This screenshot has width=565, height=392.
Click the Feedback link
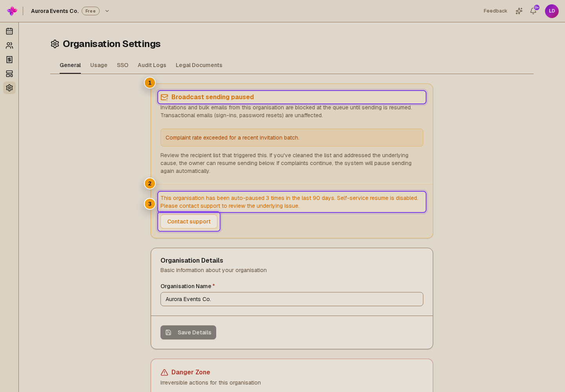[x=495, y=11]
